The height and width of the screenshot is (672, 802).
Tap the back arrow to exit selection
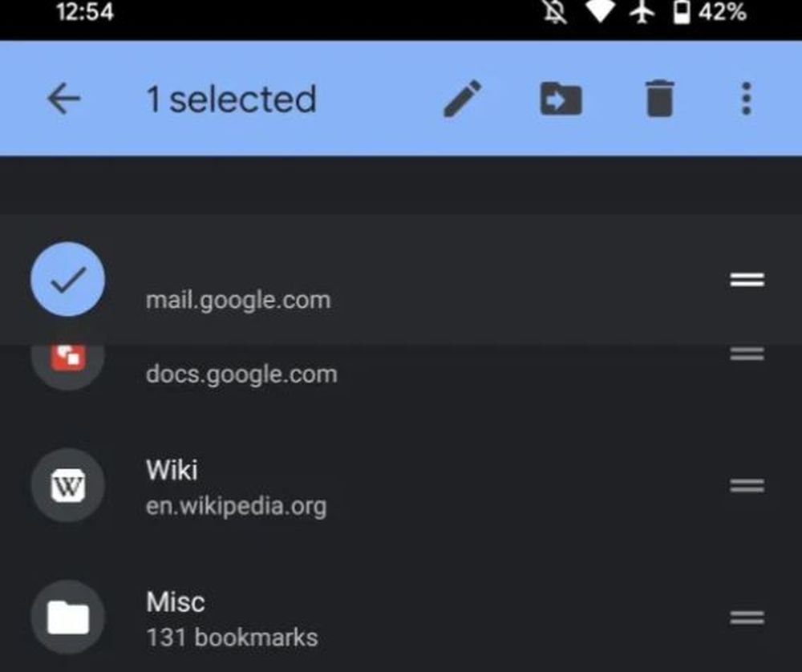pyautogui.click(x=64, y=99)
